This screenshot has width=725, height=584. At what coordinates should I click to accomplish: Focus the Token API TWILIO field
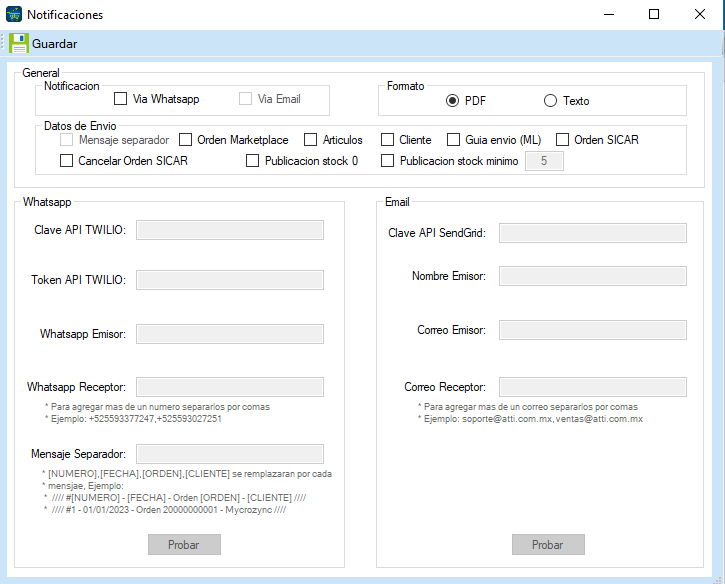230,280
